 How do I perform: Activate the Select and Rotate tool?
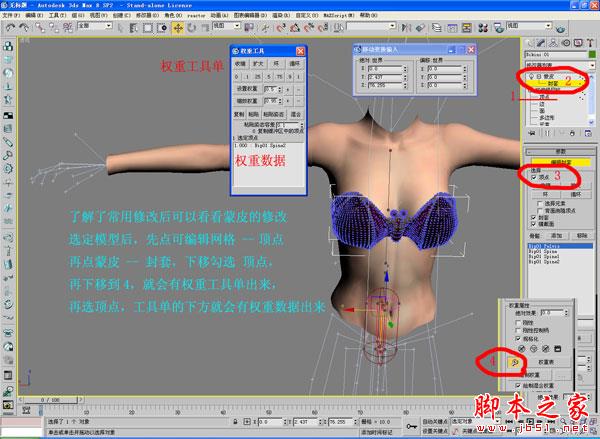coord(191,28)
